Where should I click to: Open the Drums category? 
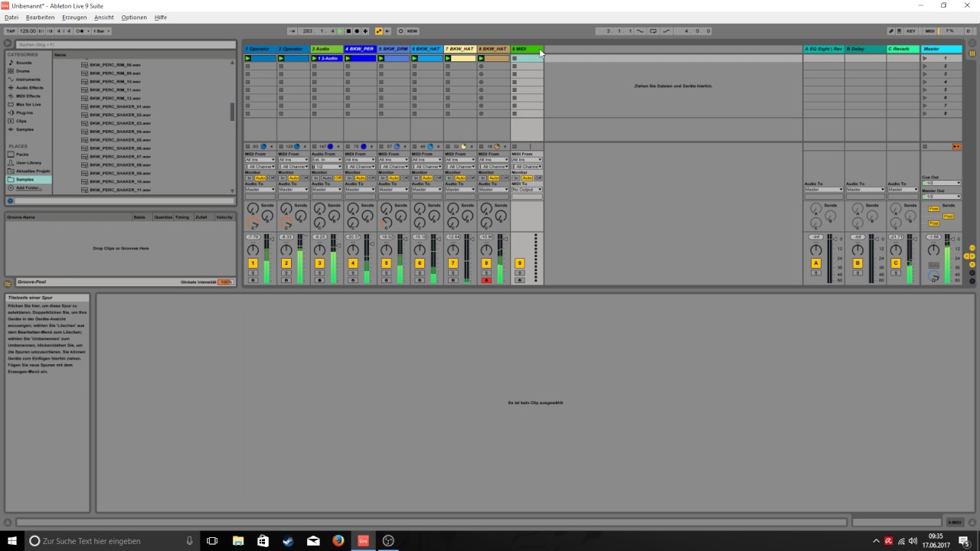click(x=23, y=71)
